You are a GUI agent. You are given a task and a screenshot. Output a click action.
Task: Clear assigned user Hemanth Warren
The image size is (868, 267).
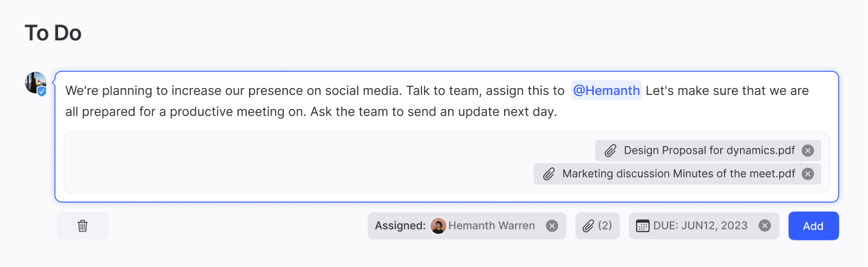[552, 226]
